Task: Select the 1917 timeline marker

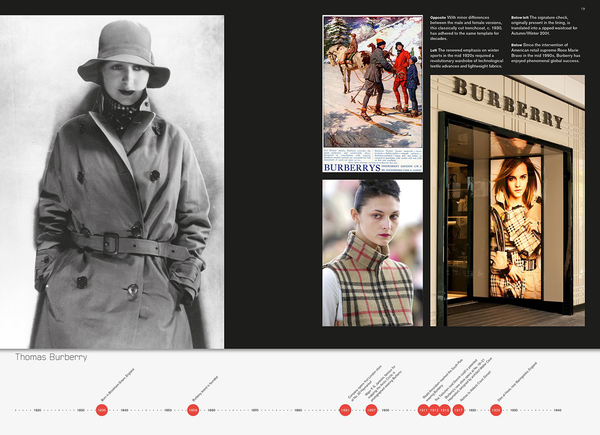Action: [458, 410]
